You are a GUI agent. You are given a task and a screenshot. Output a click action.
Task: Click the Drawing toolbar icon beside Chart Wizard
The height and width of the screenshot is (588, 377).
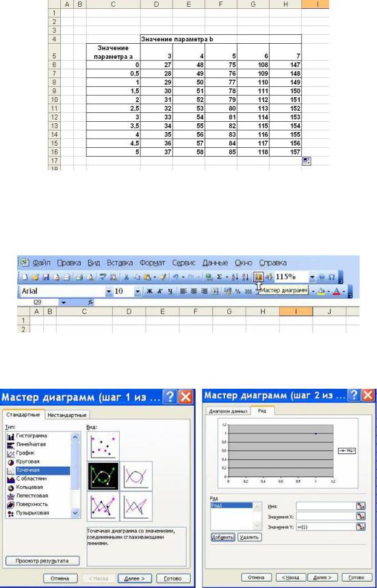tap(269, 277)
